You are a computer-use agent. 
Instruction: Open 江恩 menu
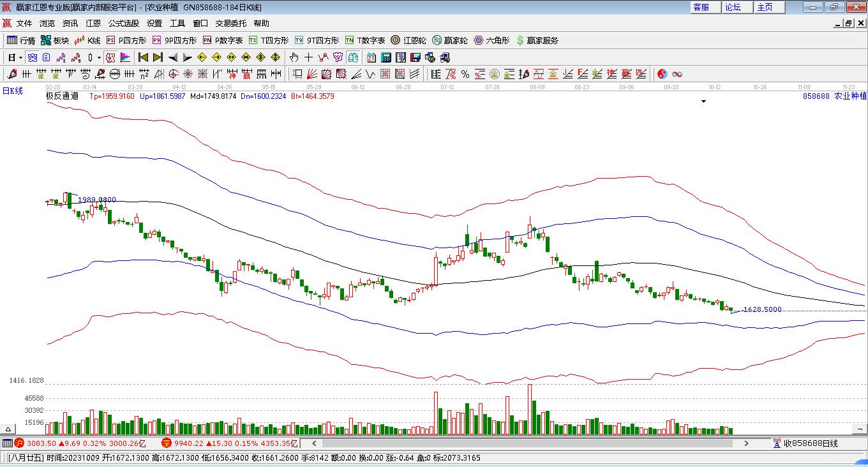[x=93, y=23]
